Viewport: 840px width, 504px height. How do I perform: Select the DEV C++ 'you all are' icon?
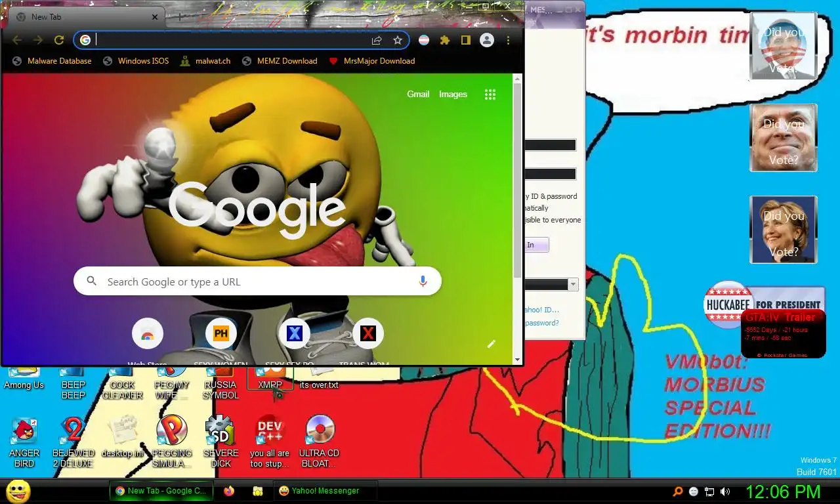click(270, 442)
